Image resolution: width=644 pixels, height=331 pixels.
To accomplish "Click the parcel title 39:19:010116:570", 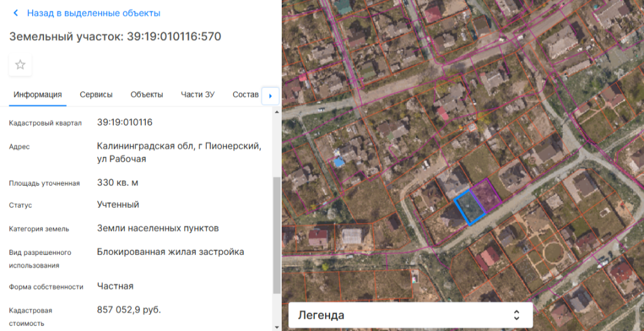I will 115,36.
